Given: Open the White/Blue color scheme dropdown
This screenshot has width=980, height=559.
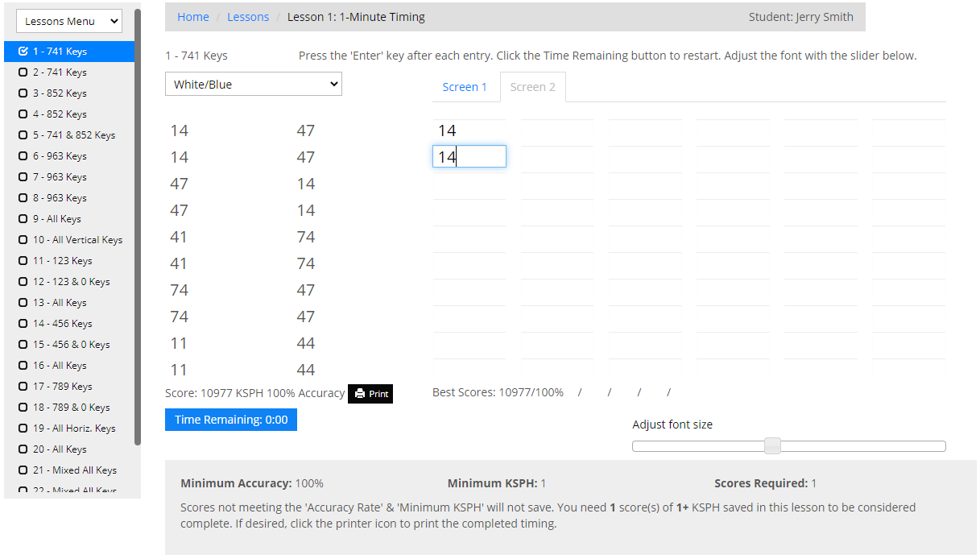Looking at the screenshot, I should (254, 85).
